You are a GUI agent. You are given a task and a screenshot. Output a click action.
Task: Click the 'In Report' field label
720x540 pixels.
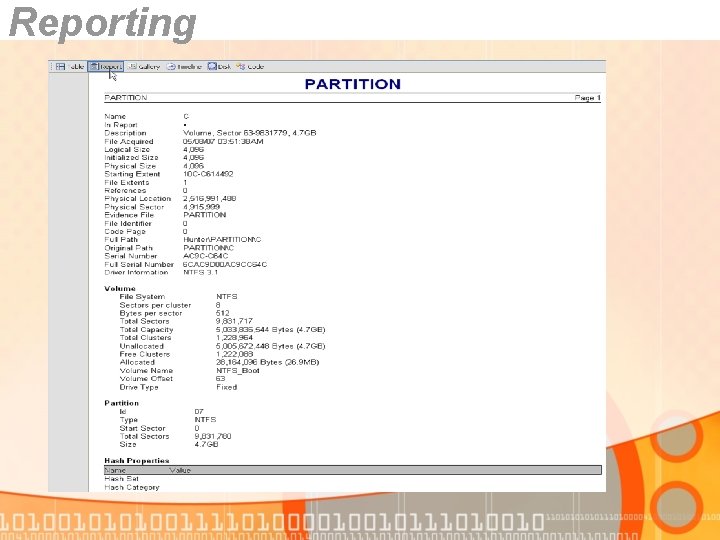(x=121, y=125)
